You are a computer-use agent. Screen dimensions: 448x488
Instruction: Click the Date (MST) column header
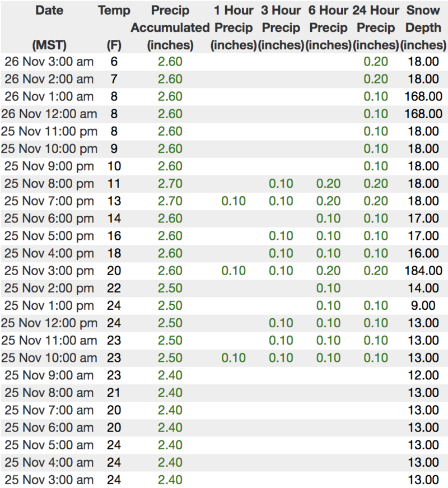tap(49, 27)
